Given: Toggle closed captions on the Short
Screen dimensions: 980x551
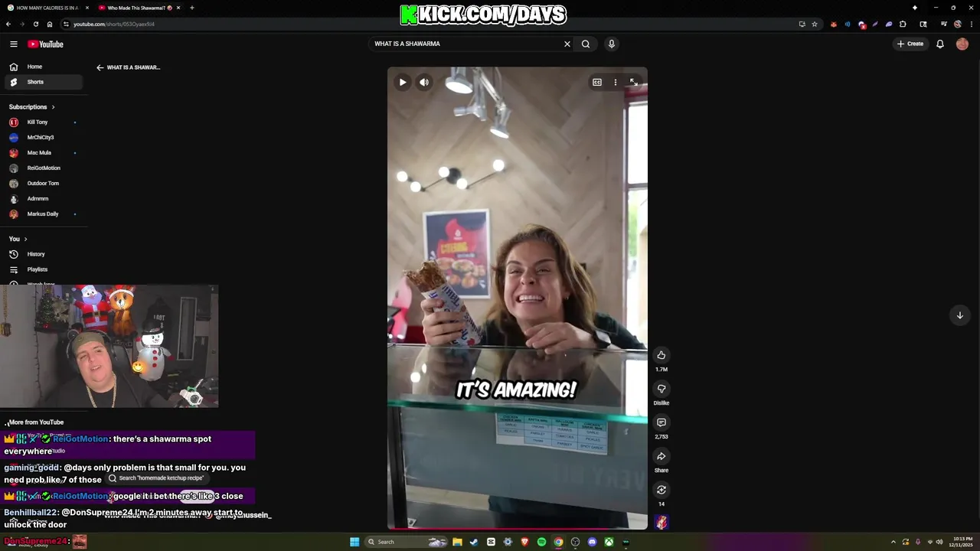Looking at the screenshot, I should (597, 82).
